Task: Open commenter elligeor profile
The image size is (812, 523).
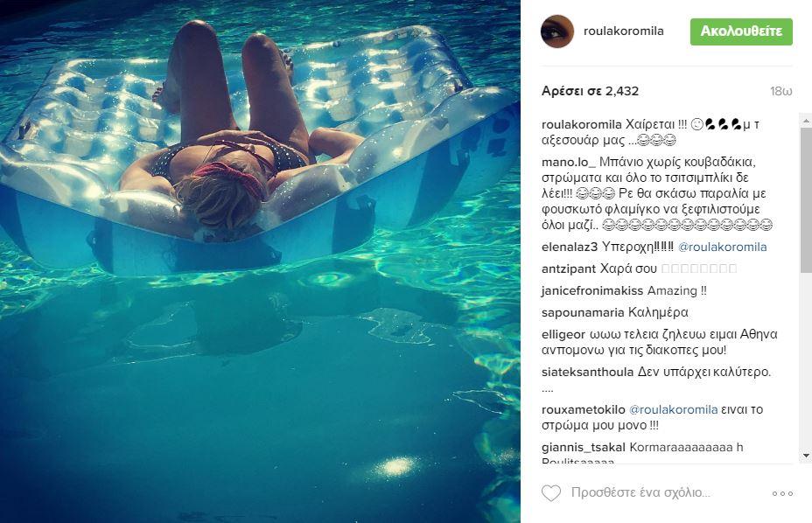Action: tap(563, 334)
